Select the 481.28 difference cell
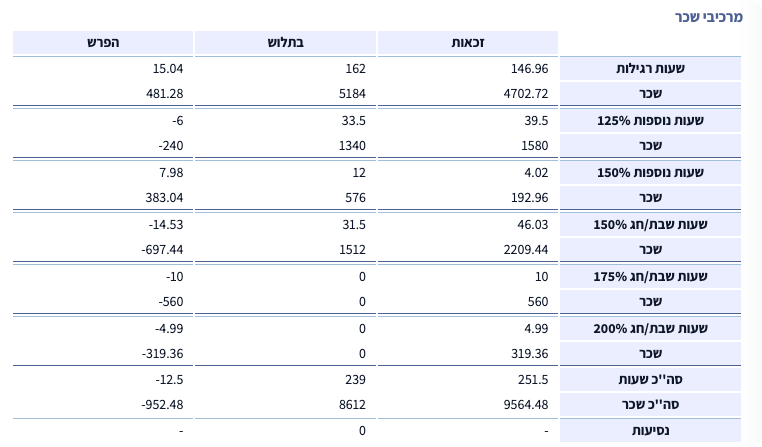 [164, 94]
